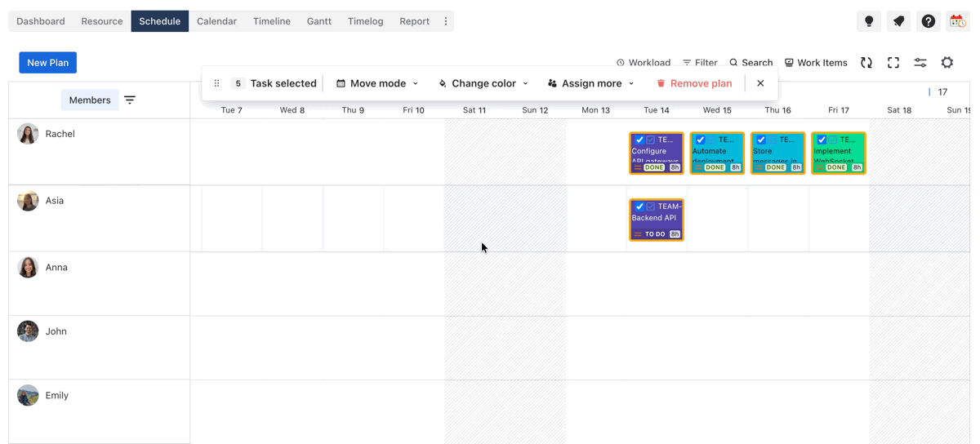The image size is (980, 444).
Task: Click the lightbulb tips icon
Action: [869, 21]
